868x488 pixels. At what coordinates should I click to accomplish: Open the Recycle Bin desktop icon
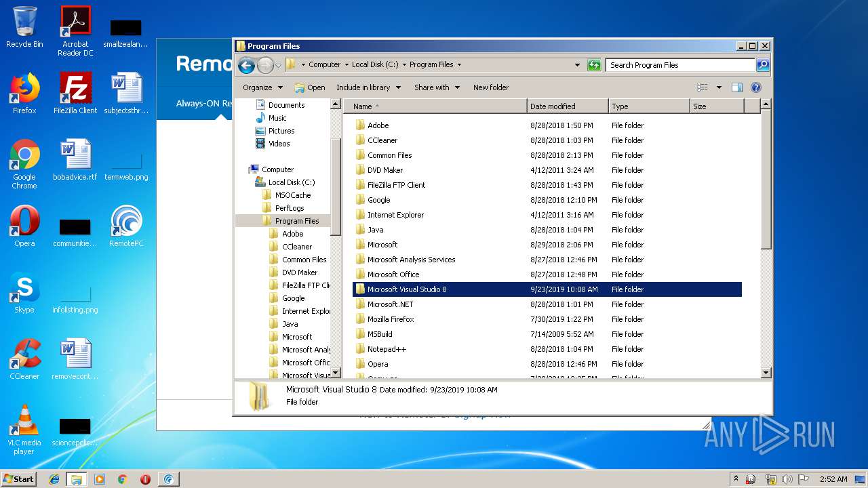pyautogui.click(x=24, y=27)
